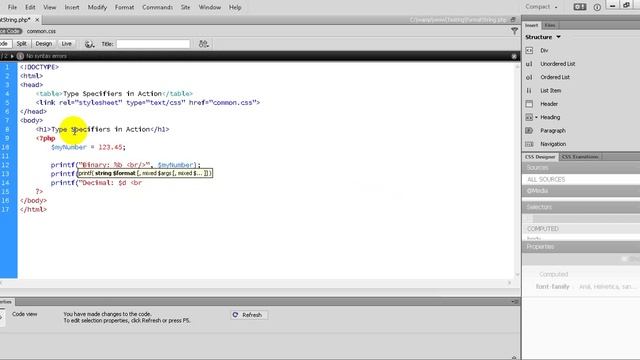Restore down the document window icon
The width and height of the screenshot is (640, 360).
pos(513,20)
